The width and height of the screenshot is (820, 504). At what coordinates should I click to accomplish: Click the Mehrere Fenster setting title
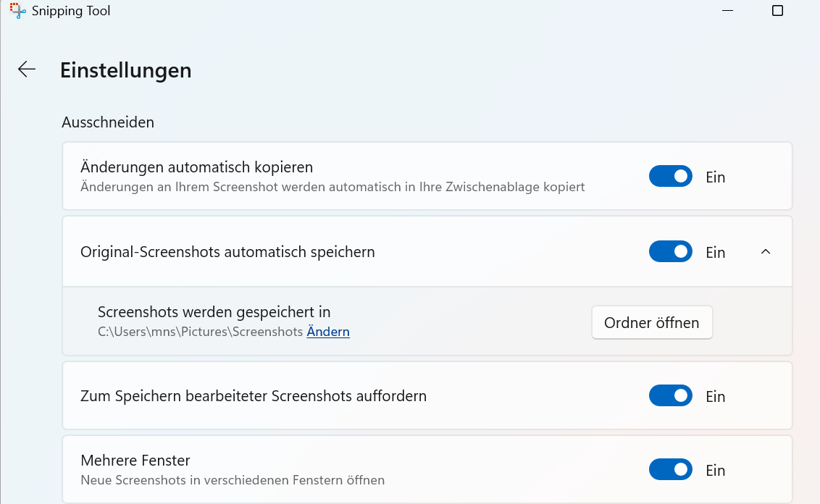(x=135, y=461)
